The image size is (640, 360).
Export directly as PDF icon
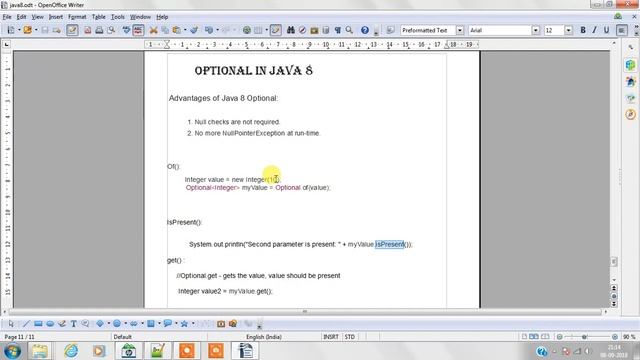point(87,30)
